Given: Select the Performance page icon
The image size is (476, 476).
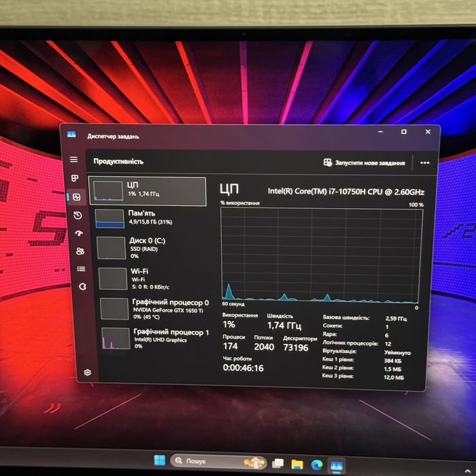Looking at the screenshot, I should [76, 197].
